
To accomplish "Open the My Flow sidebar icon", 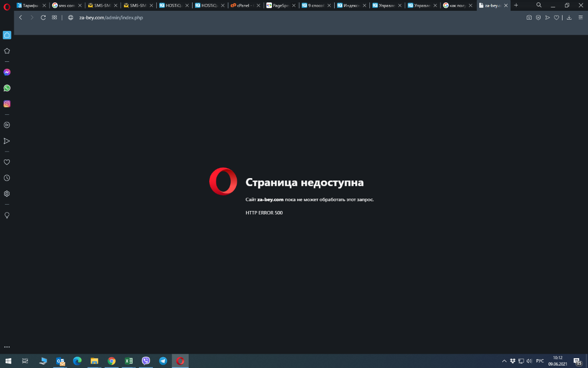I will pyautogui.click(x=7, y=141).
